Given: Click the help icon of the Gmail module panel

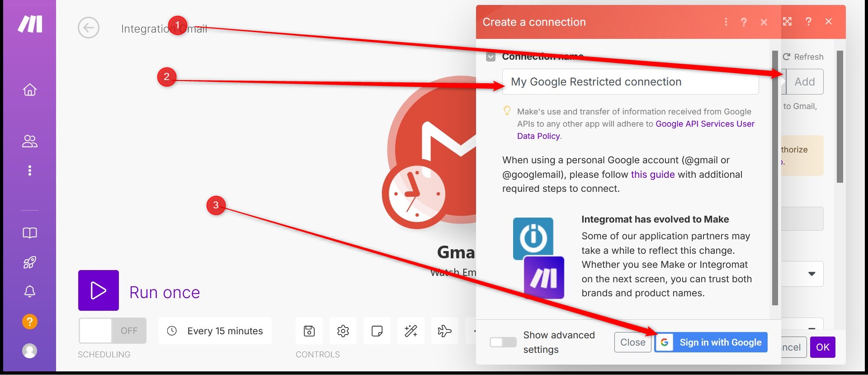Looking at the screenshot, I should (x=808, y=21).
